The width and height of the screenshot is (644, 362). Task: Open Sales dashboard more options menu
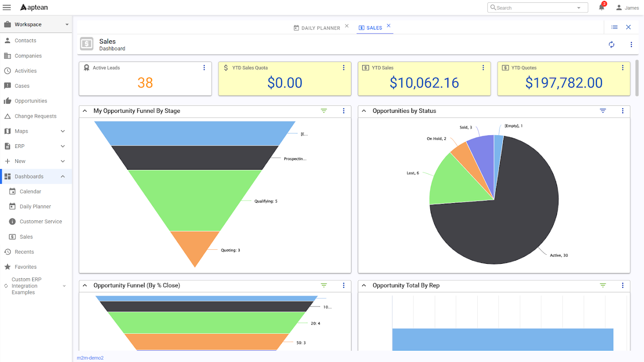(631, 44)
